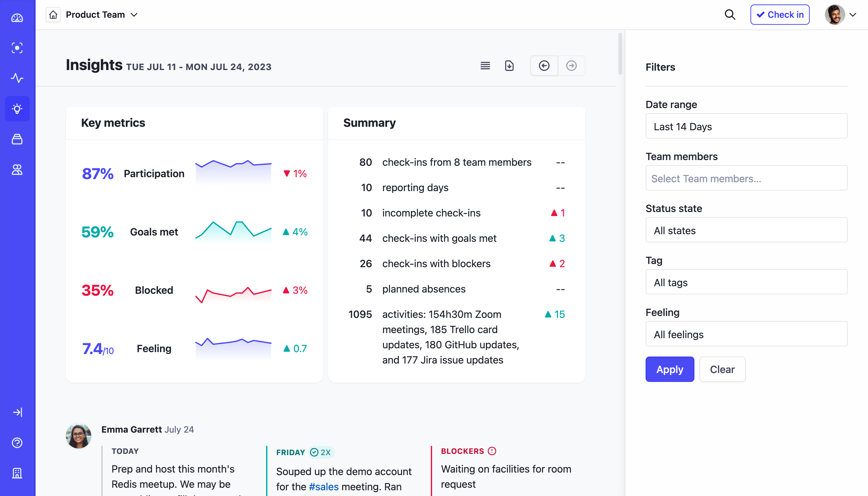Click the 'incomplete check-ins' summary row
This screenshot has height=496, width=868.
[456, 213]
